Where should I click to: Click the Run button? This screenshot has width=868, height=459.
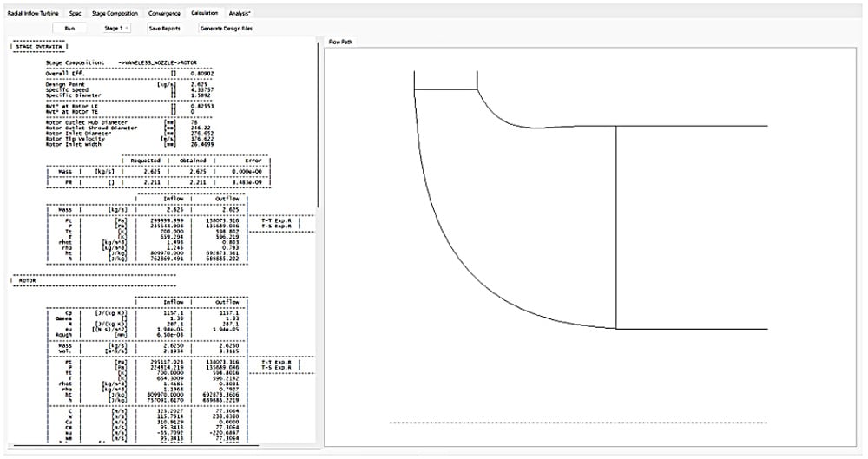tap(69, 29)
